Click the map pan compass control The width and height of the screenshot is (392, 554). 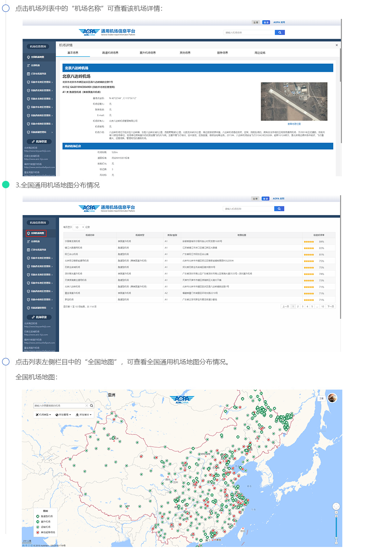click(336, 506)
